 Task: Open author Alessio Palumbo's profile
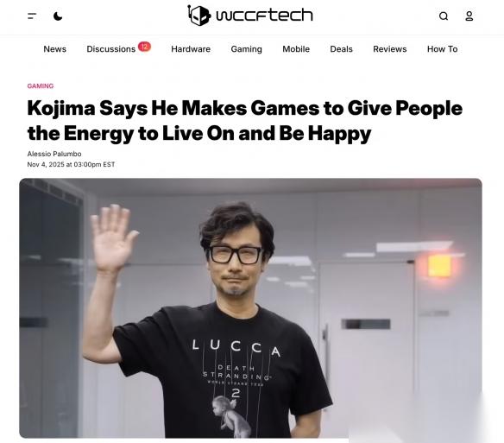(x=54, y=154)
